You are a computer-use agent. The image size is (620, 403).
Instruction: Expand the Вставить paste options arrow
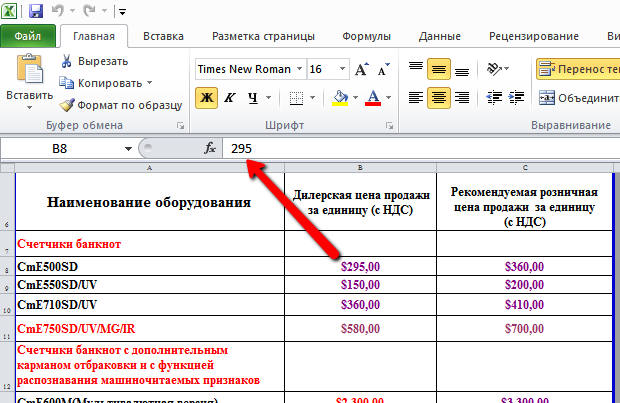pos(29,108)
